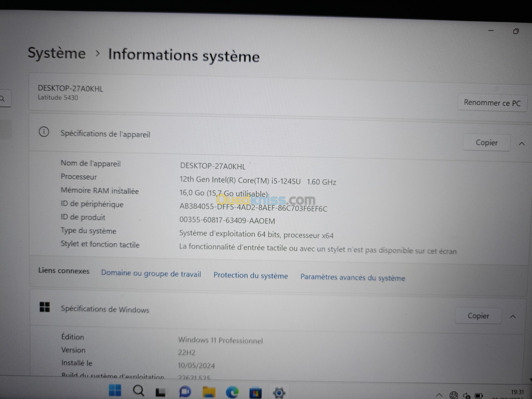Click Mémoire RAM installée label

coord(100,191)
